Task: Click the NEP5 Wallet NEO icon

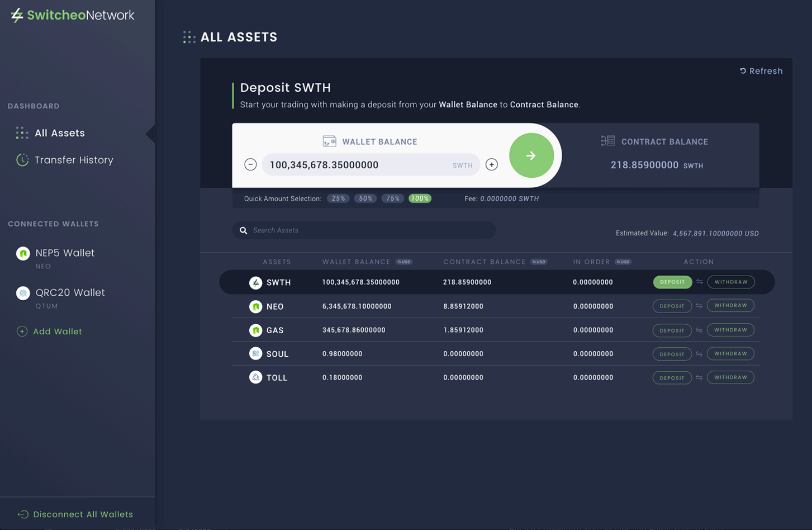Action: [23, 253]
